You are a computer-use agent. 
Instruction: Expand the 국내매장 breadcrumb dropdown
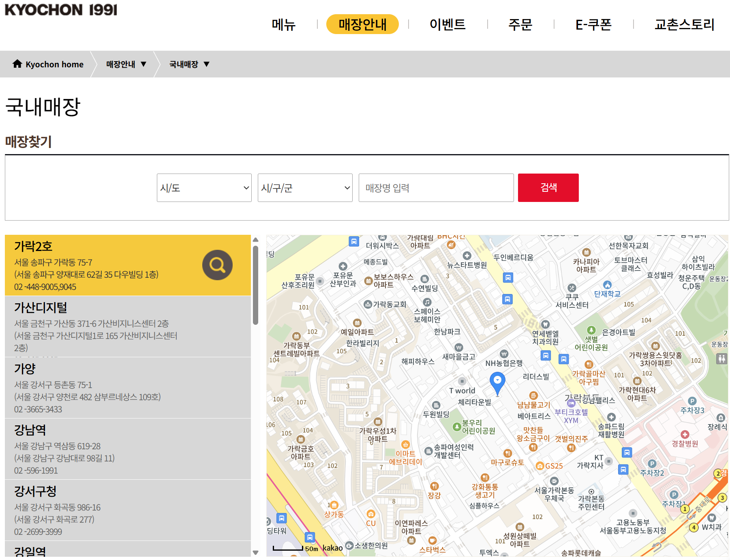[x=189, y=64]
